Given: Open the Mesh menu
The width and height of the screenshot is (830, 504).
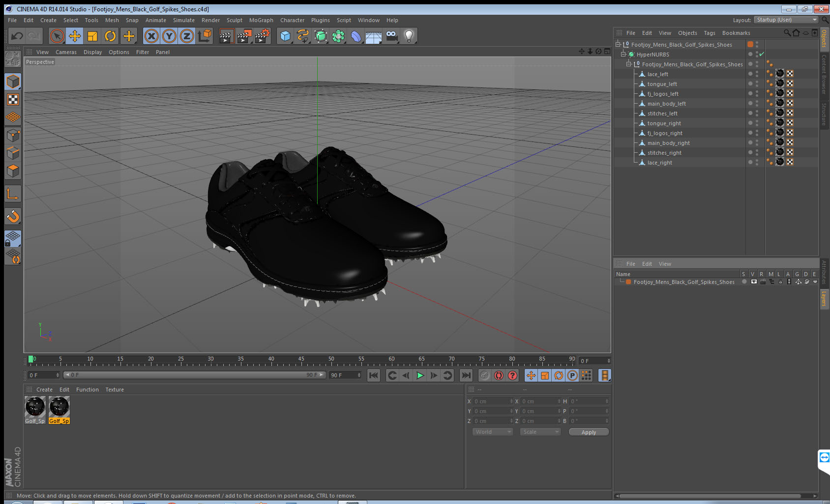Looking at the screenshot, I should pyautogui.click(x=112, y=20).
